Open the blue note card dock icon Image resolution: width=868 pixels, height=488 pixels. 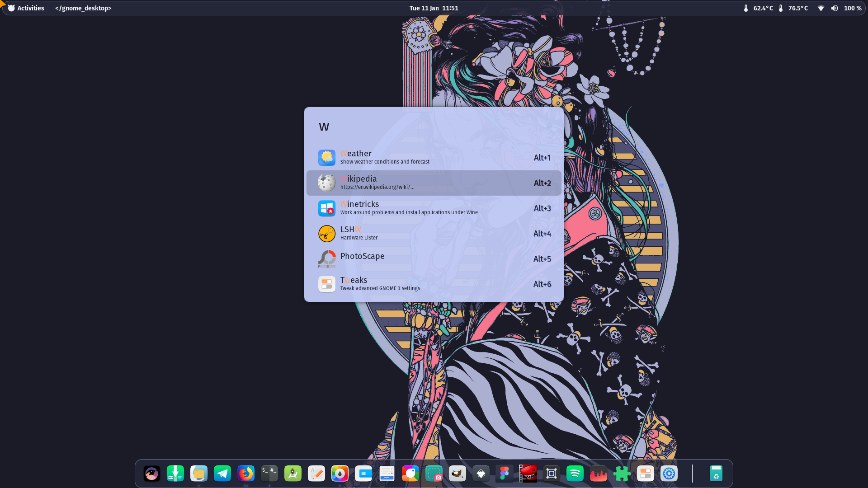click(363, 474)
